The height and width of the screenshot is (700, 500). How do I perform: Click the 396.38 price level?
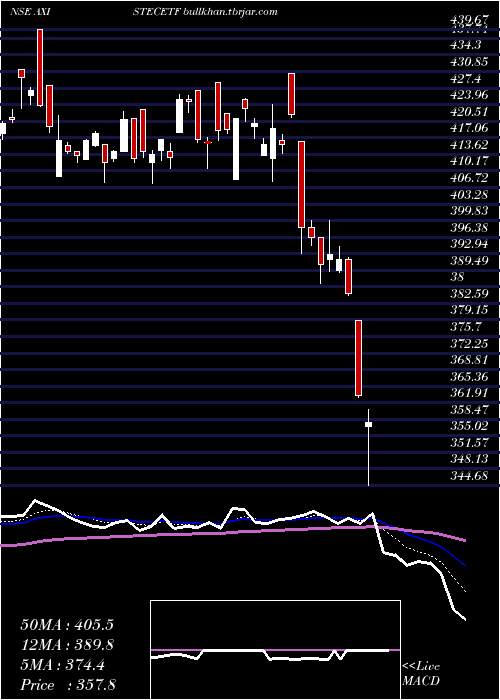[467, 228]
